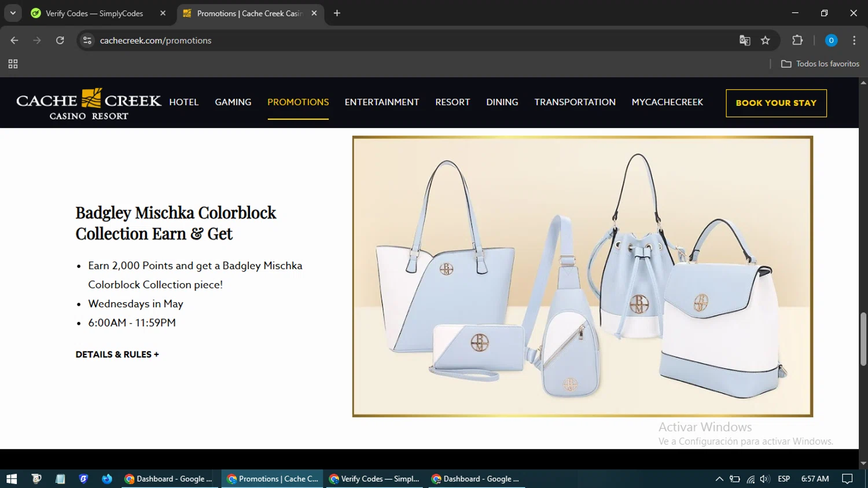Click the Badgley Mischka handbags promotion image
Image resolution: width=868 pixels, height=488 pixels.
coord(583,277)
